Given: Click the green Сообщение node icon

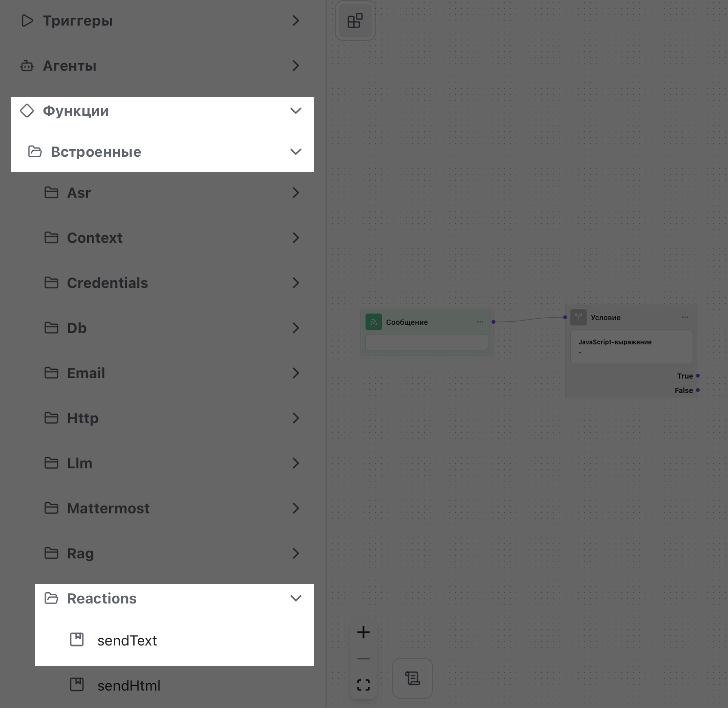Looking at the screenshot, I should (373, 322).
